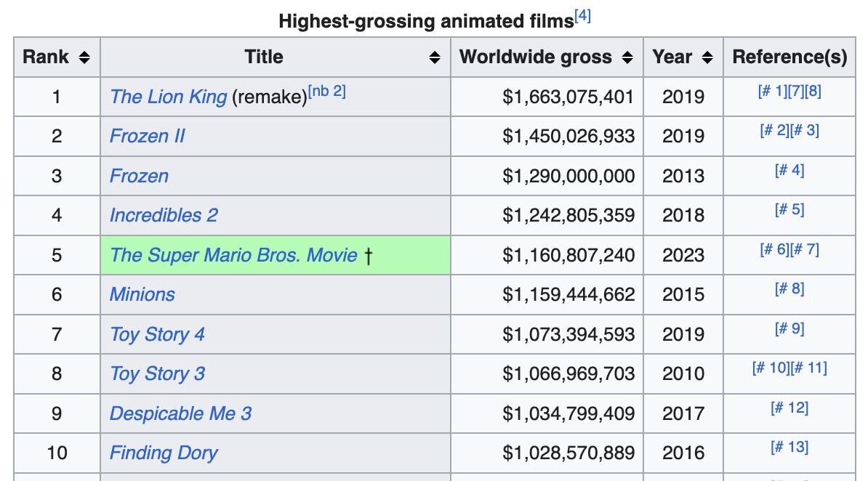This screenshot has width=868, height=481.
Task: Open the Finding Dory link
Action: coord(164,453)
